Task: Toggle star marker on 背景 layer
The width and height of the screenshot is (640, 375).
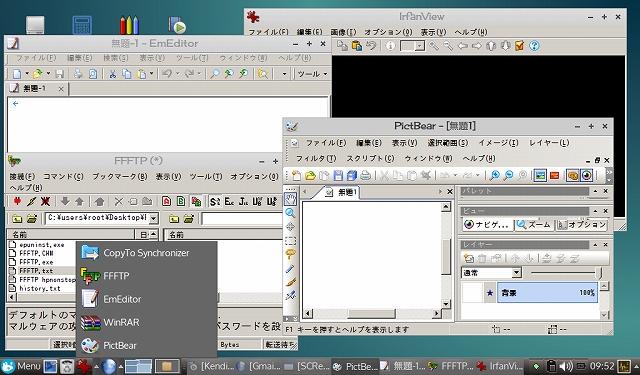Action: tap(490, 293)
